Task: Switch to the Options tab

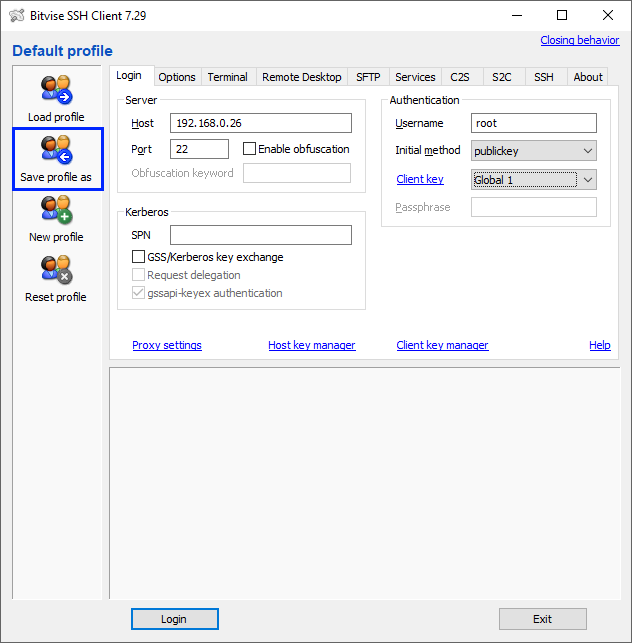Action: 177,77
